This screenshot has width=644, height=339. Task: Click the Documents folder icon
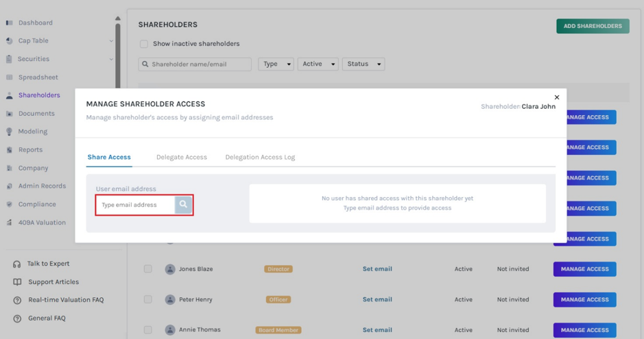[x=10, y=114]
